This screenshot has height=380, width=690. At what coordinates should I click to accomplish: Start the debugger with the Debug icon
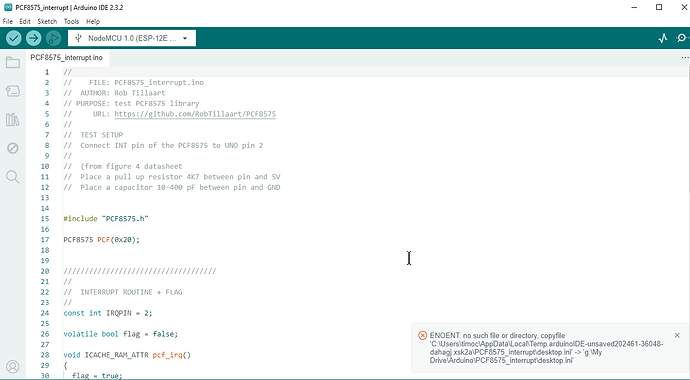53,38
